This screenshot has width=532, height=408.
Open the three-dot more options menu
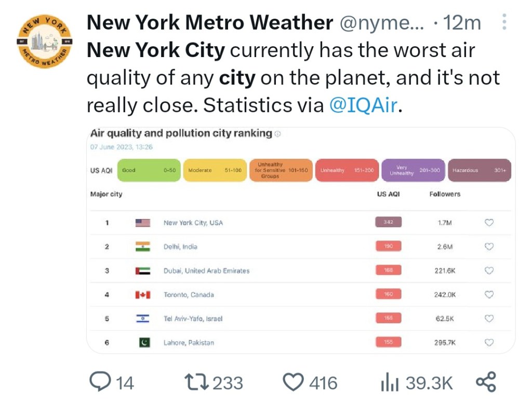(x=504, y=22)
